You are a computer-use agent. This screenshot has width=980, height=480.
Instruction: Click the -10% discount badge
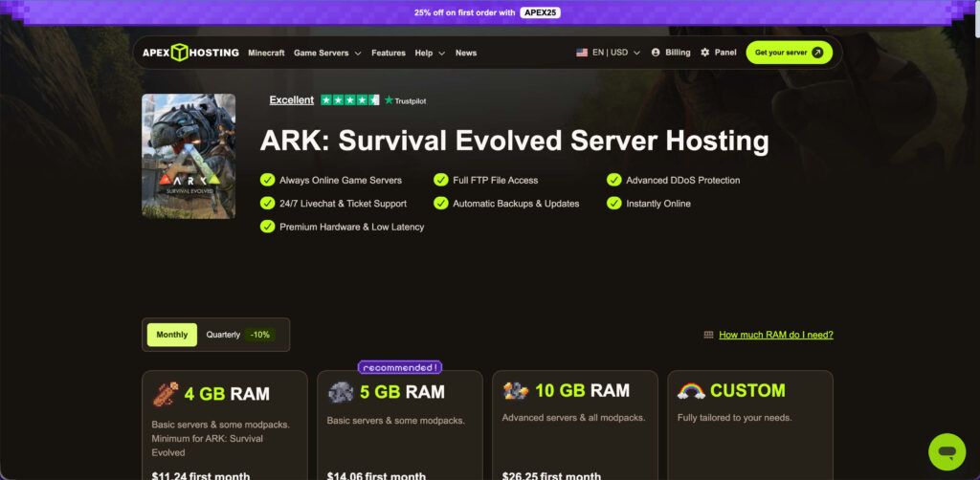click(x=259, y=335)
